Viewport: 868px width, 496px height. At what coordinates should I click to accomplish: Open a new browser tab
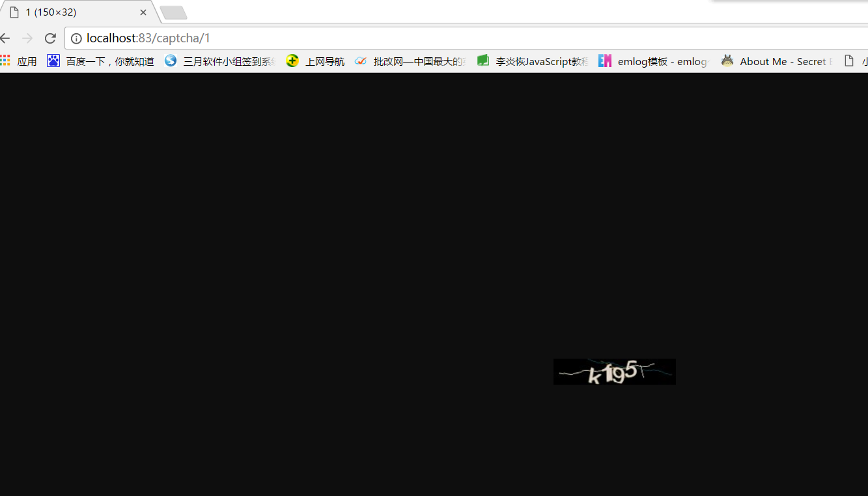[173, 12]
